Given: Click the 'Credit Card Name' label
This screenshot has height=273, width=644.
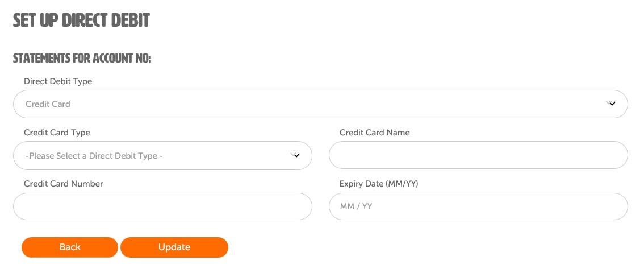Looking at the screenshot, I should (375, 133).
